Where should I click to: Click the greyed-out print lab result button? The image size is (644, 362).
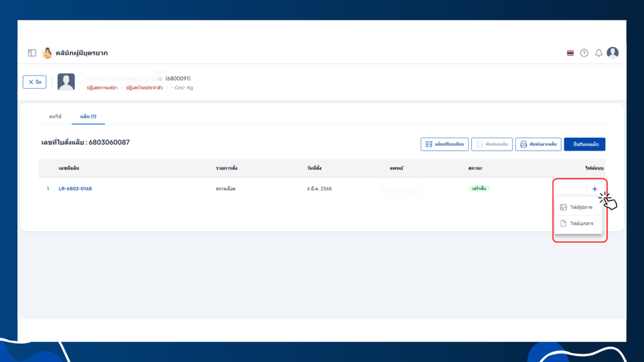[492, 144]
